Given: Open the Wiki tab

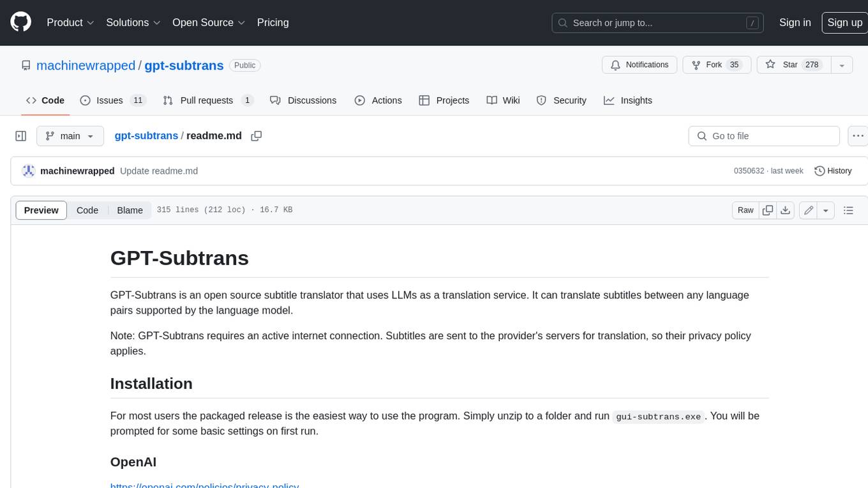Looking at the screenshot, I should (x=503, y=100).
